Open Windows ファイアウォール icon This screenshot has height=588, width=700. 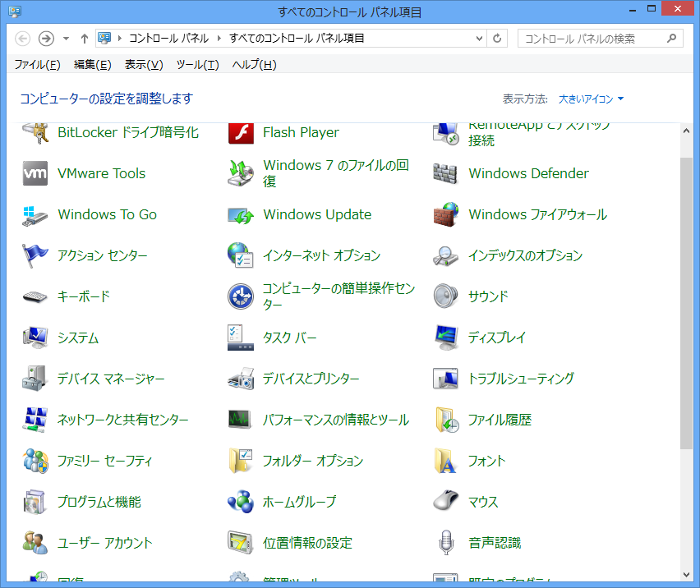coord(446,214)
